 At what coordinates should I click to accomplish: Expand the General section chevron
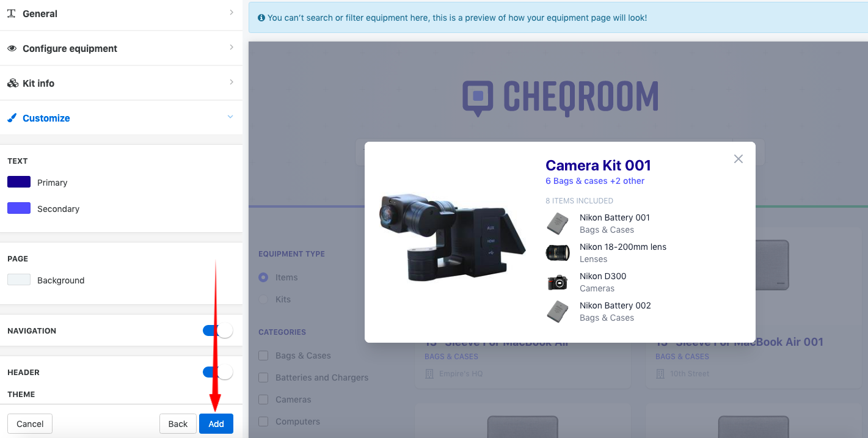(x=231, y=12)
